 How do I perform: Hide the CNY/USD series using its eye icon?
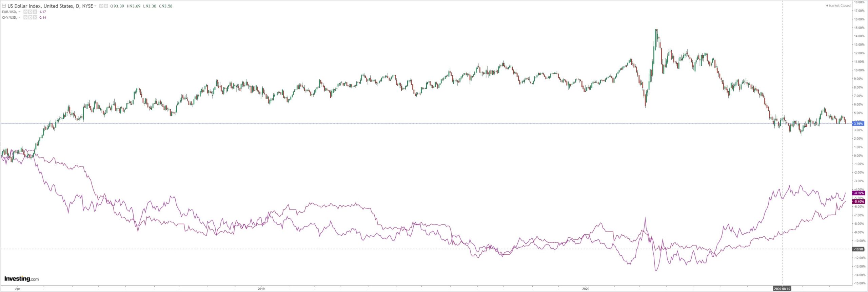(25, 18)
